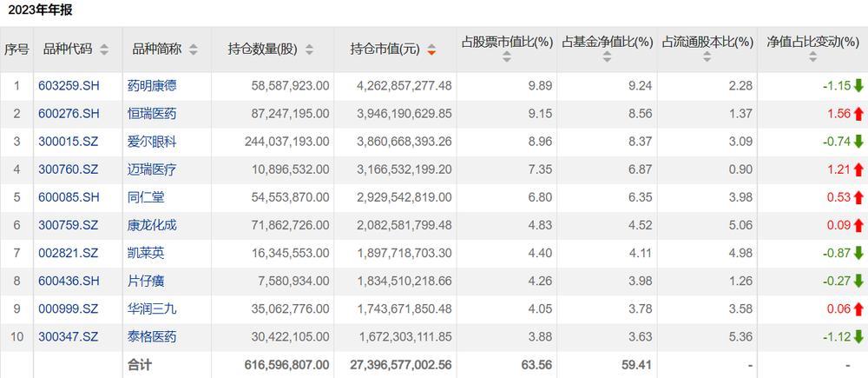868x378 pixels.
Task: Open stock code 600085.SH
Action: point(69,196)
